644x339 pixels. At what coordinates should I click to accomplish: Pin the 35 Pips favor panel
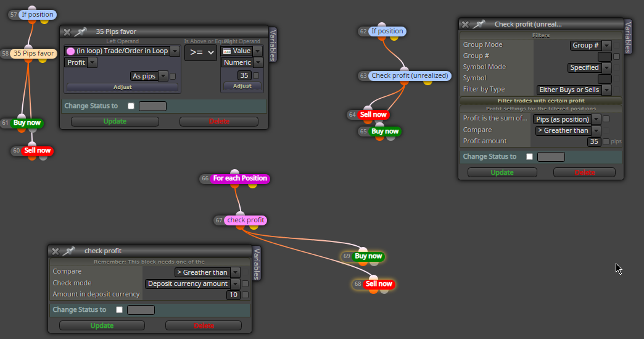(x=80, y=31)
